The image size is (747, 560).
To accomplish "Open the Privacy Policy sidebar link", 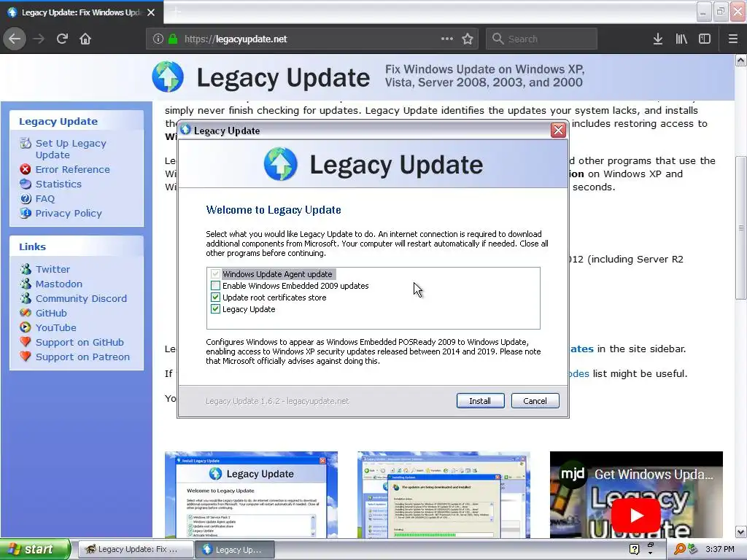I will [69, 214].
